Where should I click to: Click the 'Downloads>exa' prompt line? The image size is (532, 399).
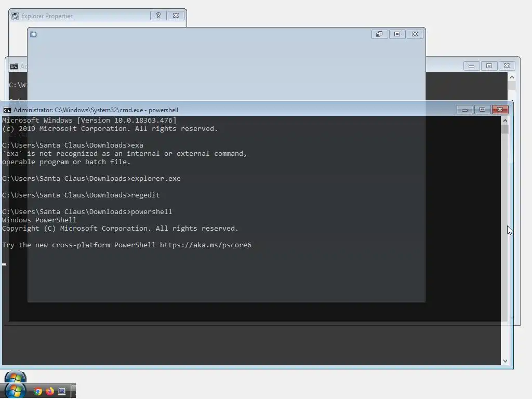tap(73, 145)
